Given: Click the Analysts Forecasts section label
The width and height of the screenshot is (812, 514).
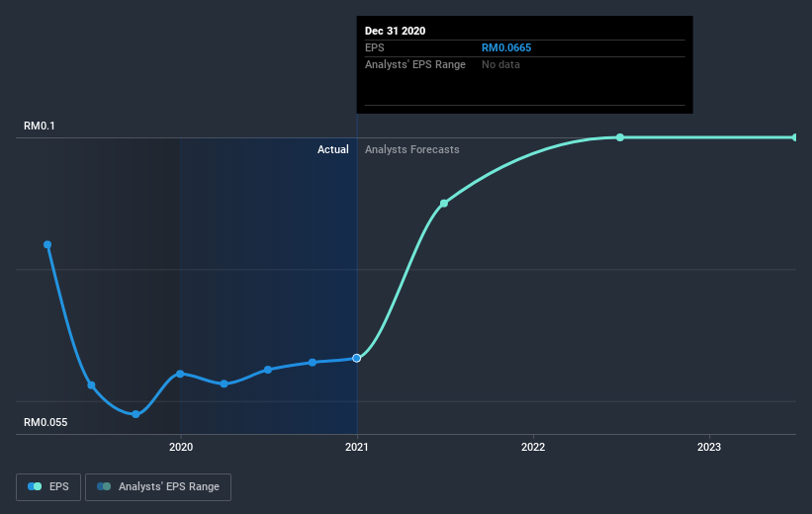Looking at the screenshot, I should (411, 149).
